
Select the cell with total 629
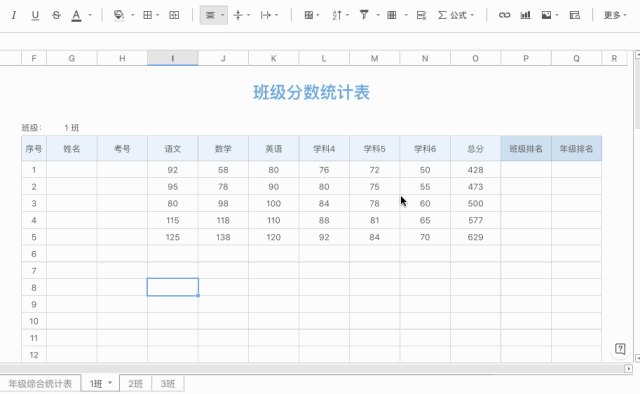click(x=476, y=237)
